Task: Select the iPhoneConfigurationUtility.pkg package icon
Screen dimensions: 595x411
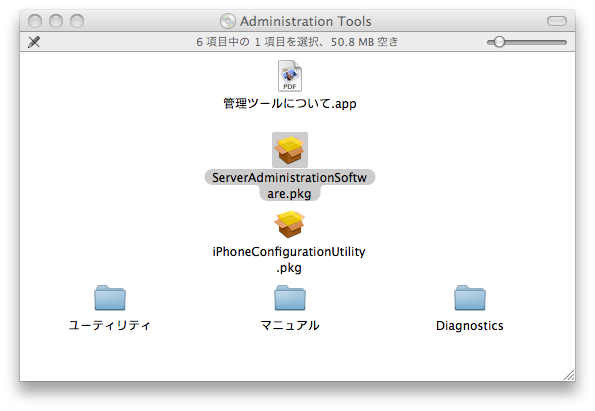Action: 290,224
